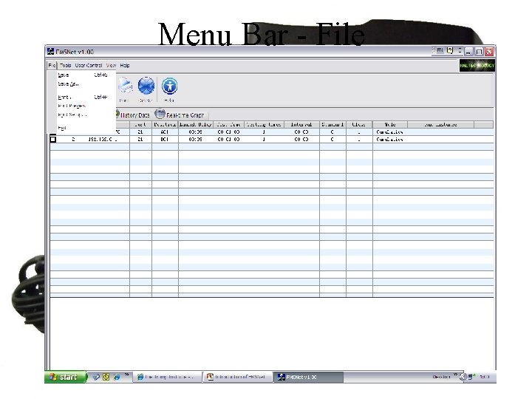
Task: Switch to EMSNet v1.00 taskbar button
Action: pos(308,377)
